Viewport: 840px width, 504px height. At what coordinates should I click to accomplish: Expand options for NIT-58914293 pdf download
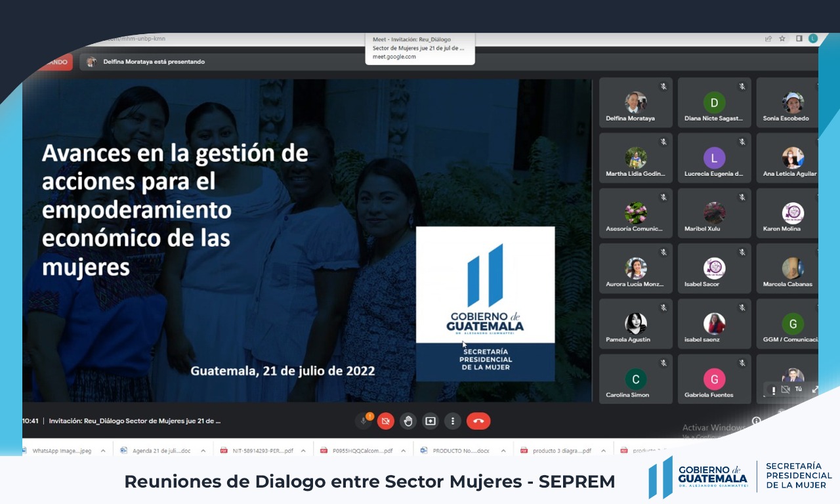[x=305, y=451]
